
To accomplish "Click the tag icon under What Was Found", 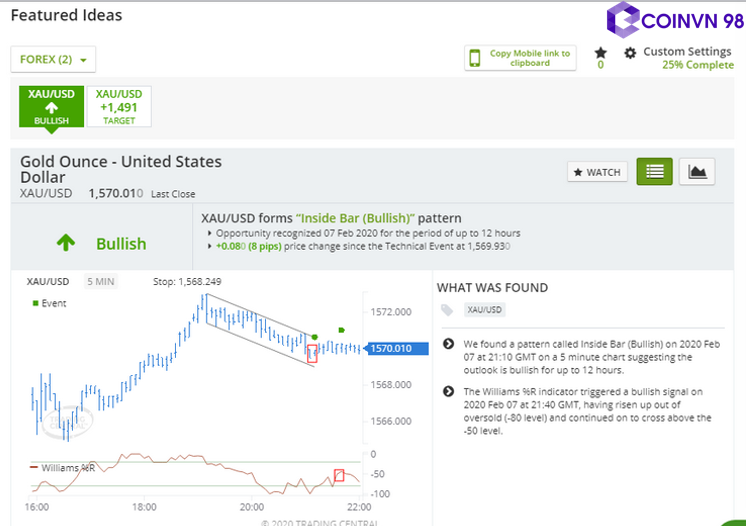I will click(447, 310).
